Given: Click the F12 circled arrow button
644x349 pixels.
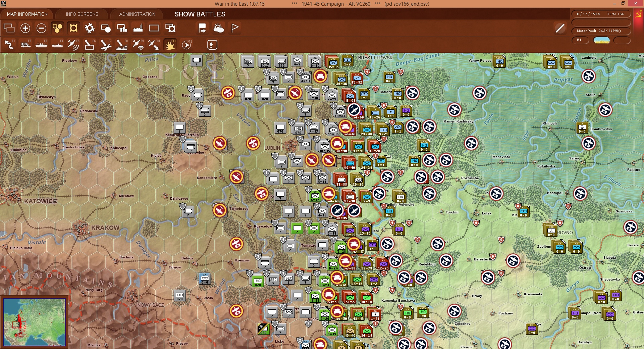Looking at the screenshot, I should point(186,45).
